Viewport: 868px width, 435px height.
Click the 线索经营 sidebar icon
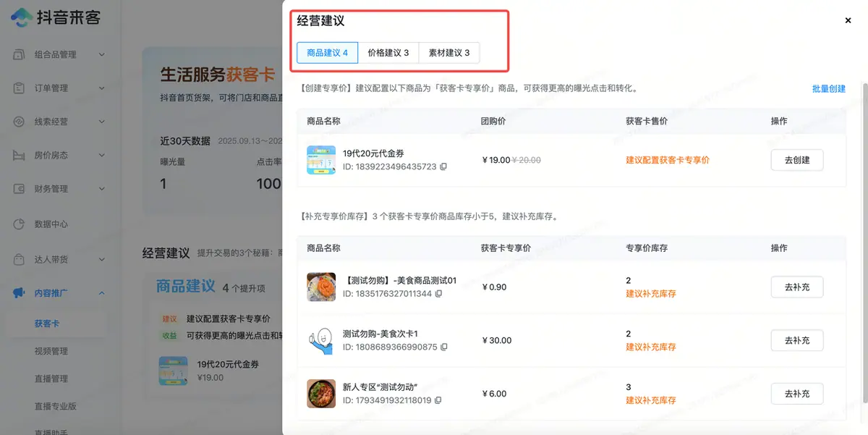20,122
